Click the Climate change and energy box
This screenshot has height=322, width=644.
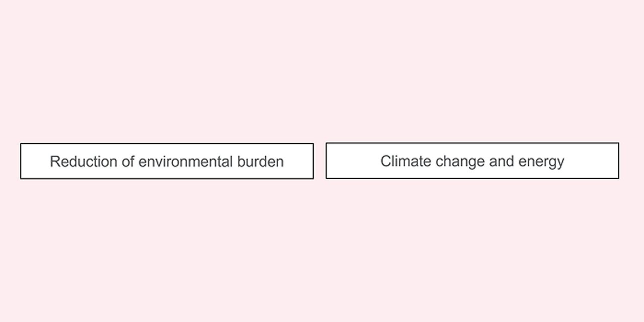pyautogui.click(x=472, y=160)
